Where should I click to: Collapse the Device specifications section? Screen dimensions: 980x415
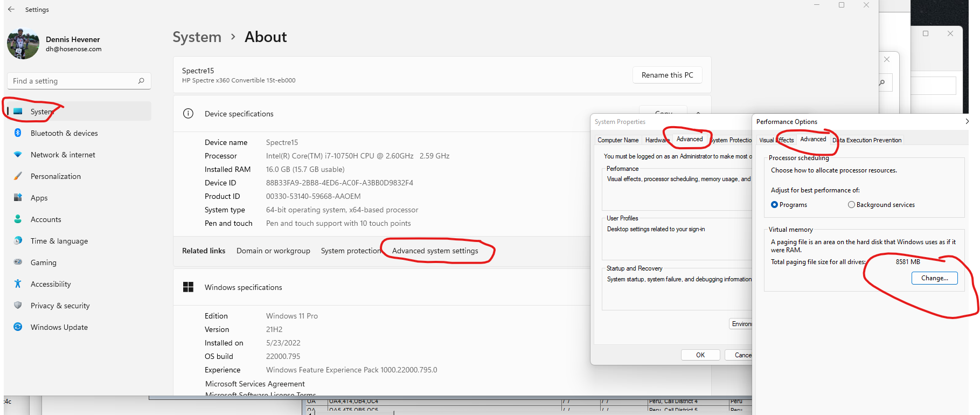(698, 113)
